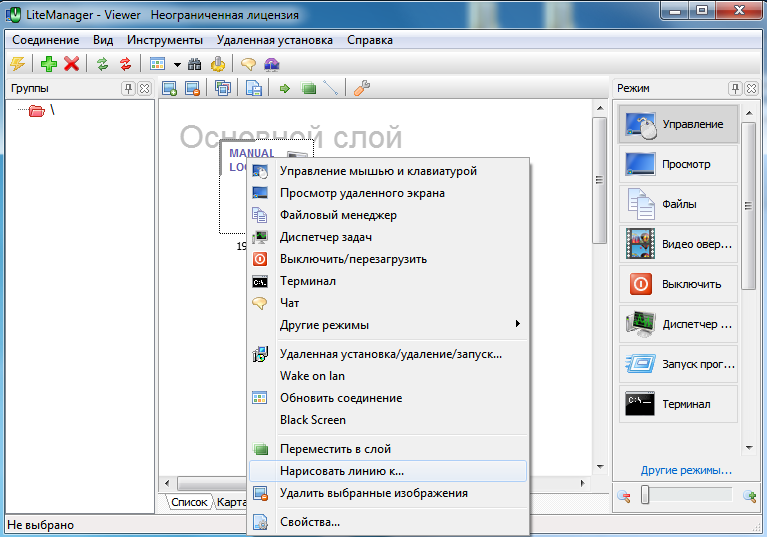Close the Режим panel

point(751,89)
